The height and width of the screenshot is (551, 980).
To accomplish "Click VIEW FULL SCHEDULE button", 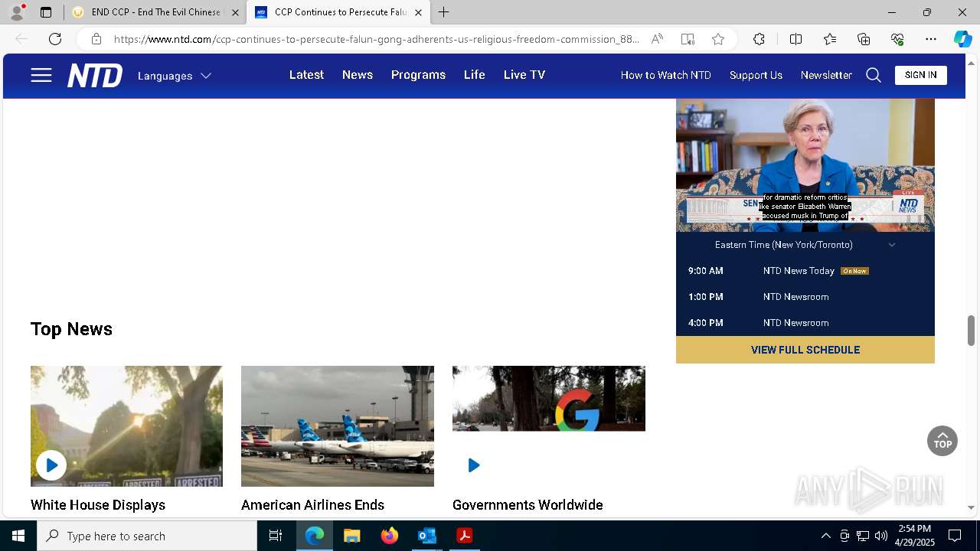I will tap(805, 350).
